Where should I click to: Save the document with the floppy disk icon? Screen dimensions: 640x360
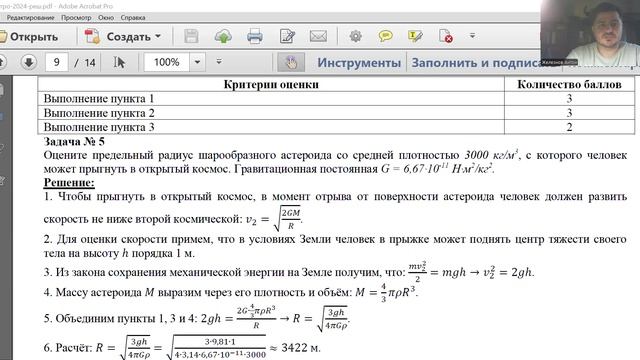(191, 37)
